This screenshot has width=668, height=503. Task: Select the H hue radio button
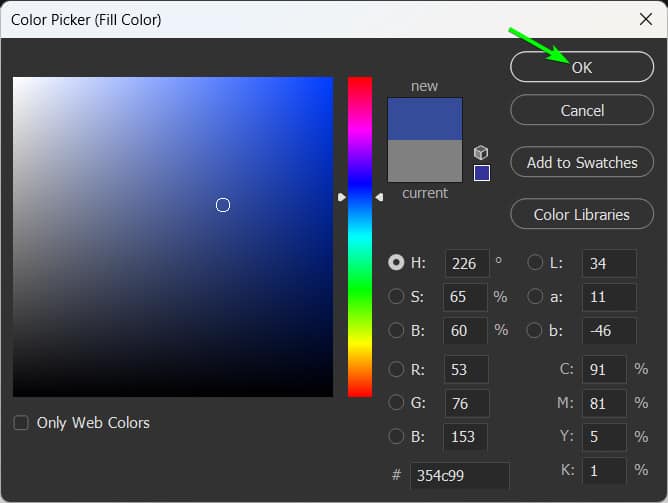[396, 263]
